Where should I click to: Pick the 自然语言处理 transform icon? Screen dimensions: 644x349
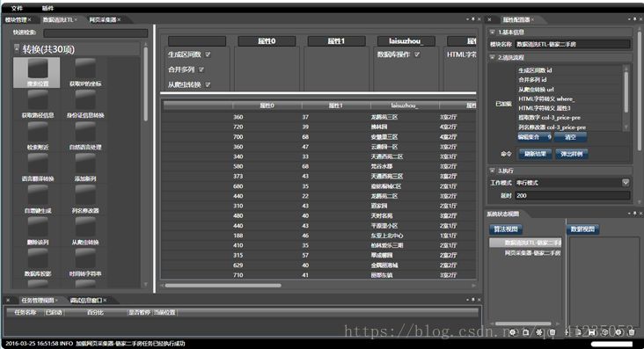coord(85,136)
